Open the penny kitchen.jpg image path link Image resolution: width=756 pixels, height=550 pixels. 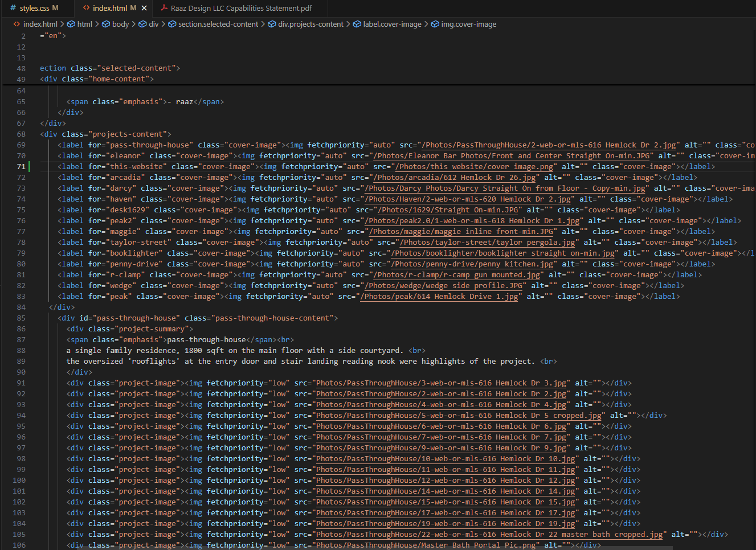click(472, 264)
